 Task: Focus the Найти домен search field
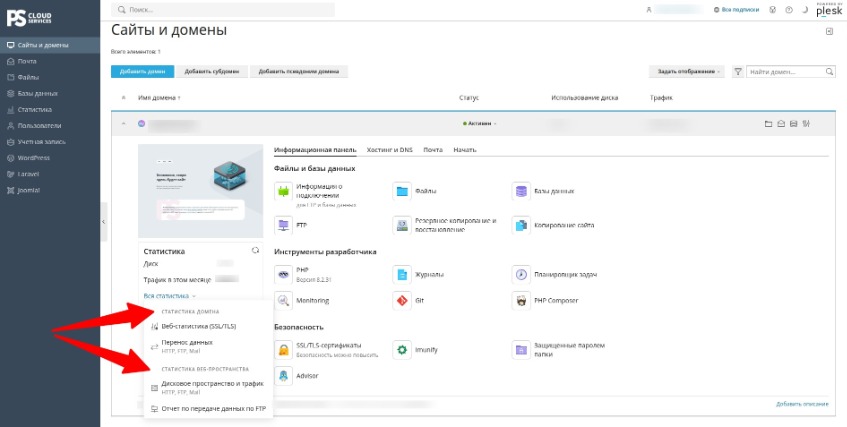tap(790, 71)
